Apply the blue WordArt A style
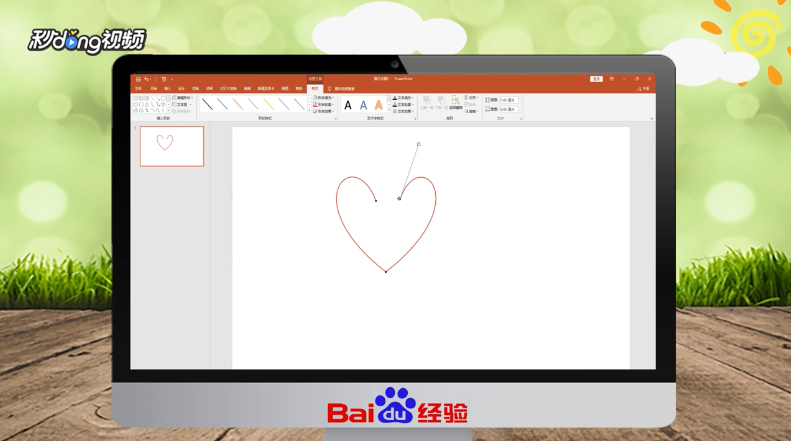This screenshot has height=441, width=791. [363, 105]
